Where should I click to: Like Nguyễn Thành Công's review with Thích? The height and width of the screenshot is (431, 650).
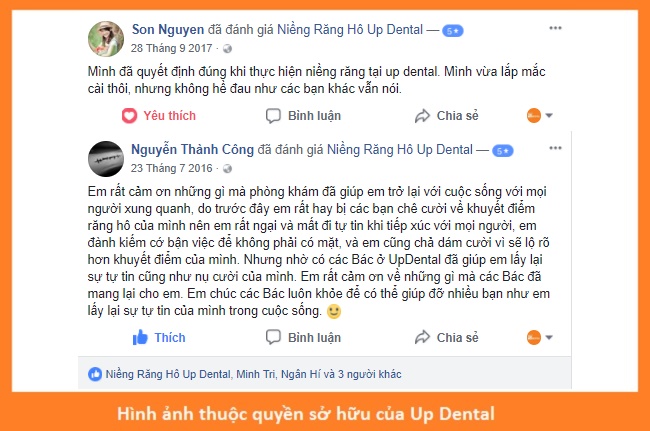[x=159, y=338]
